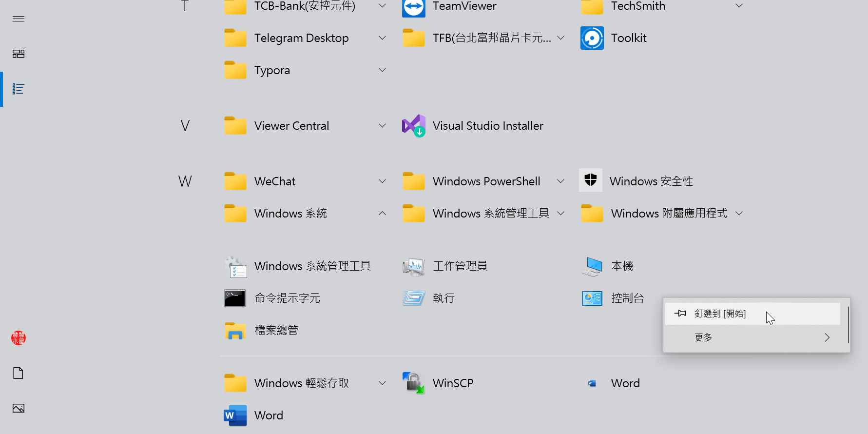This screenshot has width=868, height=434.
Task: Open Windows 系統管理工具 checklist icon
Action: click(235, 266)
